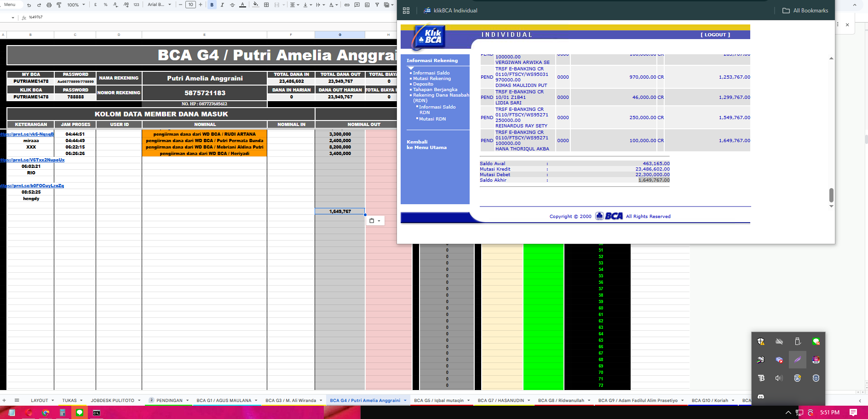Click Kembali ke Menu Utama link
Image resolution: width=868 pixels, height=419 pixels.
point(426,144)
